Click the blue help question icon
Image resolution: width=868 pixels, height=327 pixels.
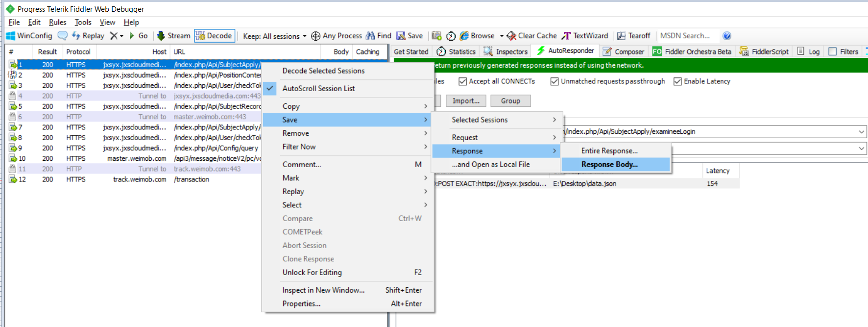coord(727,36)
